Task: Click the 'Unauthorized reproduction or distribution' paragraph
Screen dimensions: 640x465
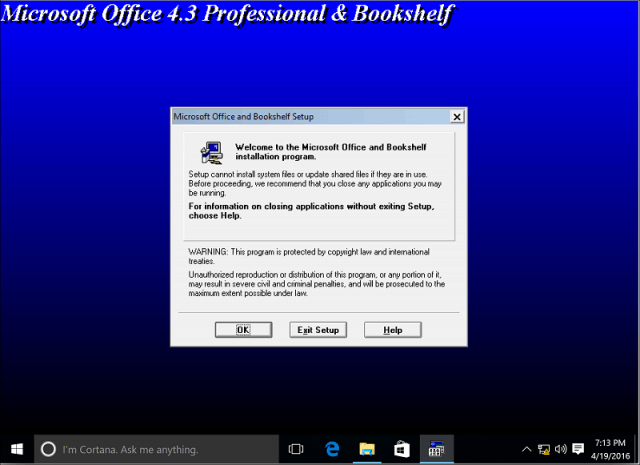Action: [317, 284]
